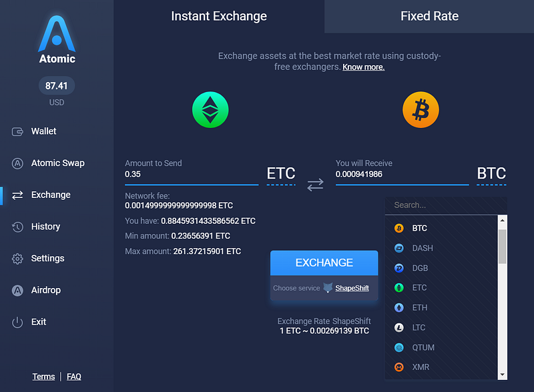Click the Airdrop sidebar icon
The image size is (534, 392).
pos(17,290)
